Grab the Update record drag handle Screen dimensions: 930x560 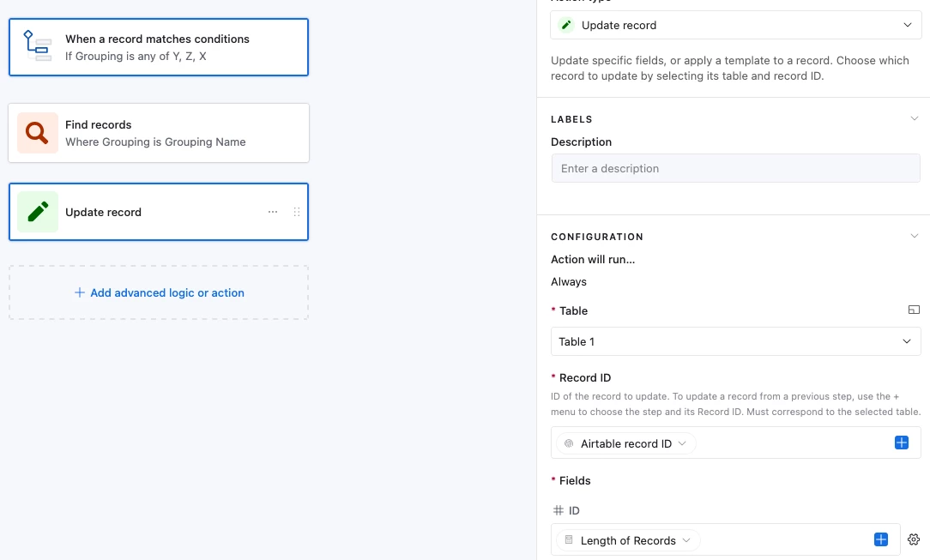[297, 212]
